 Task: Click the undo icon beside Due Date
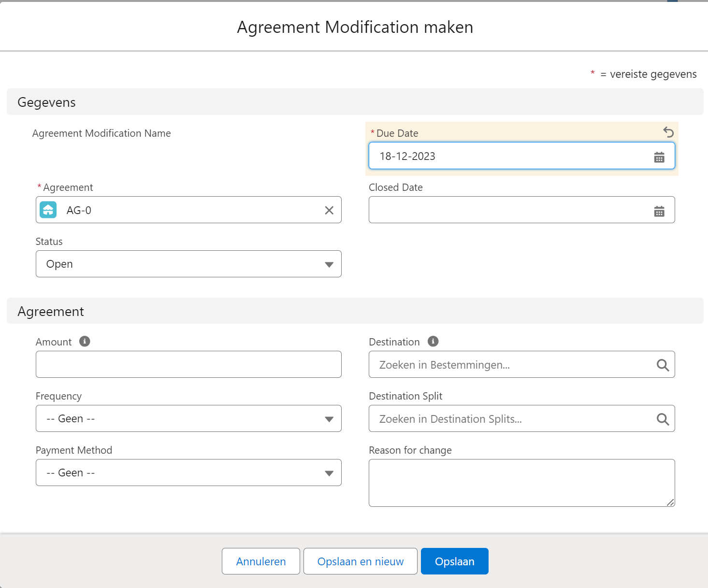(x=668, y=132)
